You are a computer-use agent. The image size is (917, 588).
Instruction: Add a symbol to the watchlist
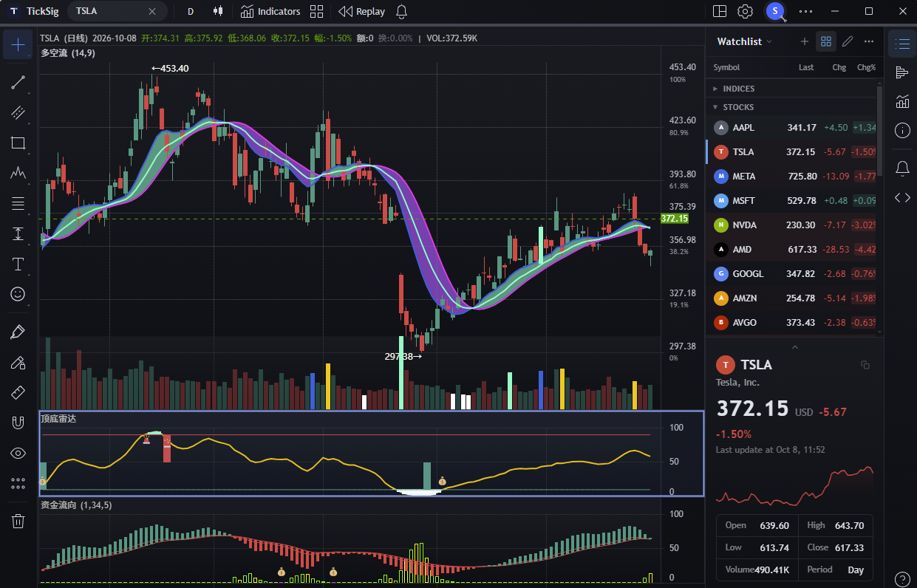(805, 41)
